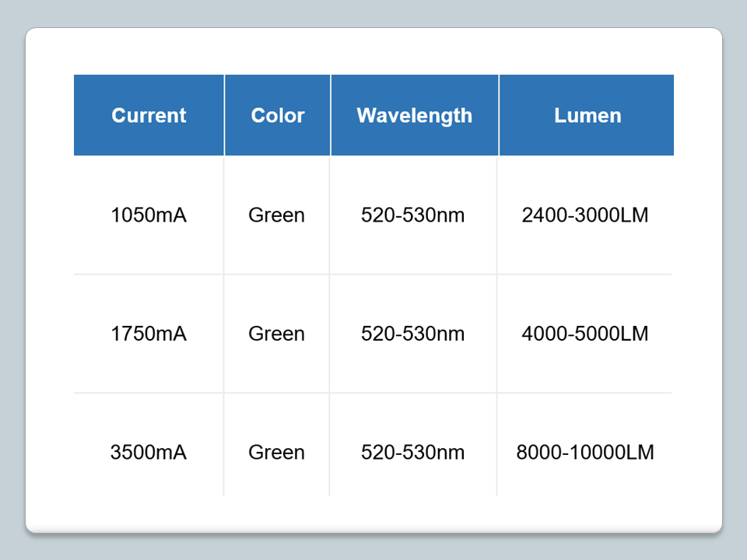747x560 pixels.
Task: Click the Color column header
Action: click(278, 115)
